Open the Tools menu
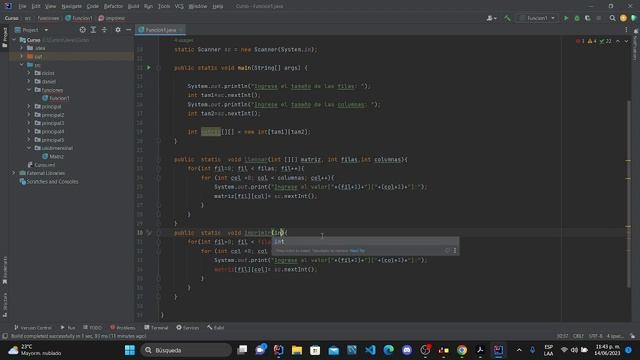This screenshot has width=640, height=360. 164,6
